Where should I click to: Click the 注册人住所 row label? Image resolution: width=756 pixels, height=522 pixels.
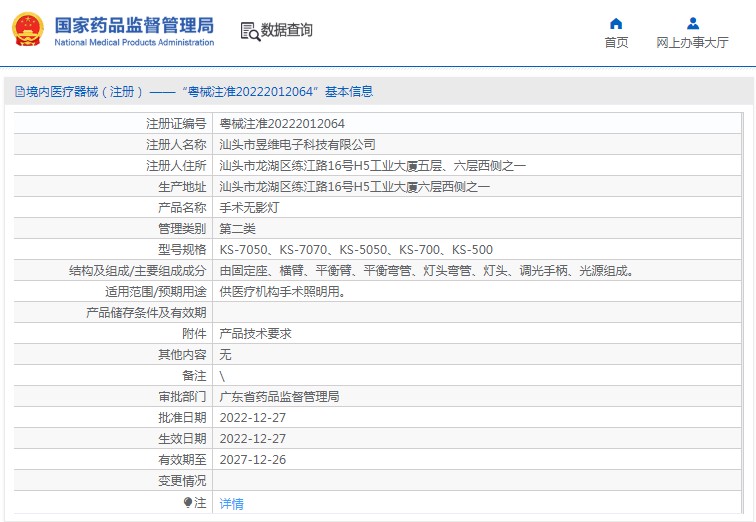[x=176, y=166]
